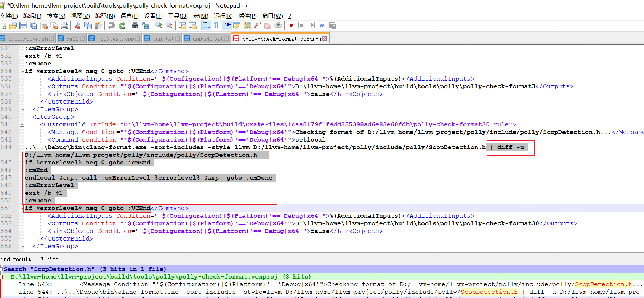Collapse the Search "ScopDetection.h" result node
644x298 pixels.
point(1,269)
